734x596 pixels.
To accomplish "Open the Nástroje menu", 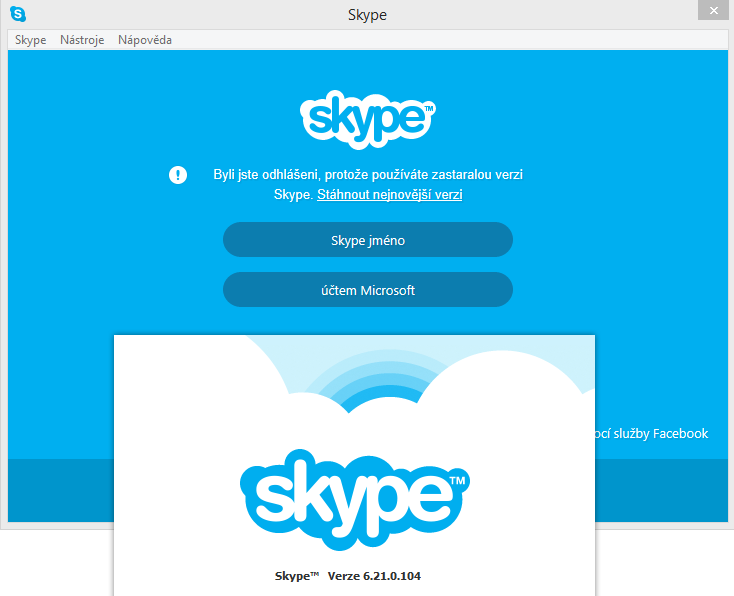I will coord(82,40).
